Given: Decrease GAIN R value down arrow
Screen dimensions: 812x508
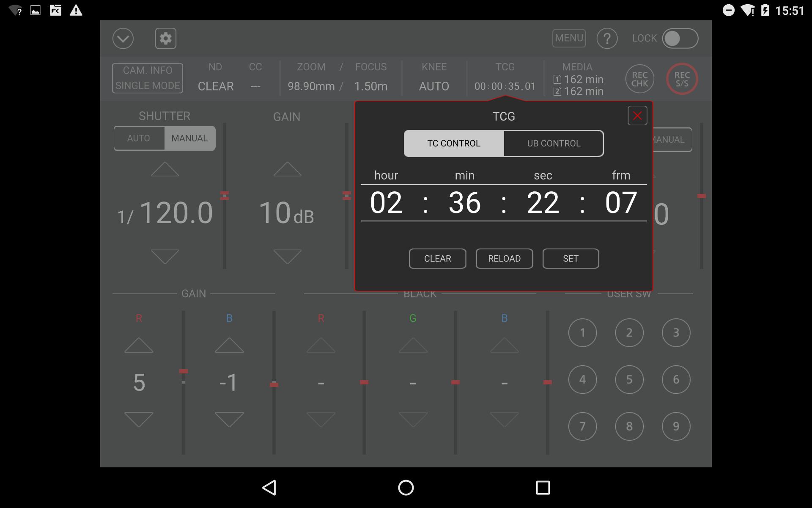Looking at the screenshot, I should click(x=139, y=420).
